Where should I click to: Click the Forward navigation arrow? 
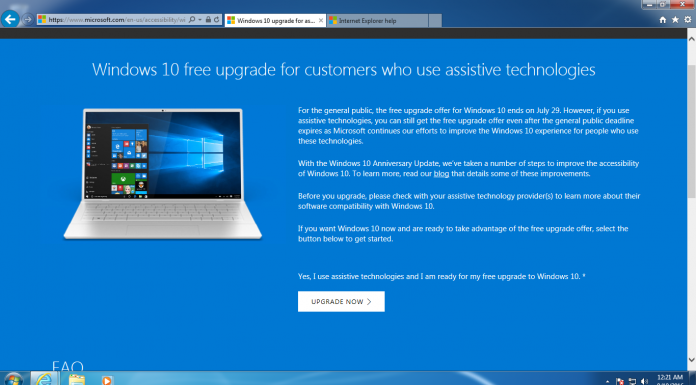(28, 20)
